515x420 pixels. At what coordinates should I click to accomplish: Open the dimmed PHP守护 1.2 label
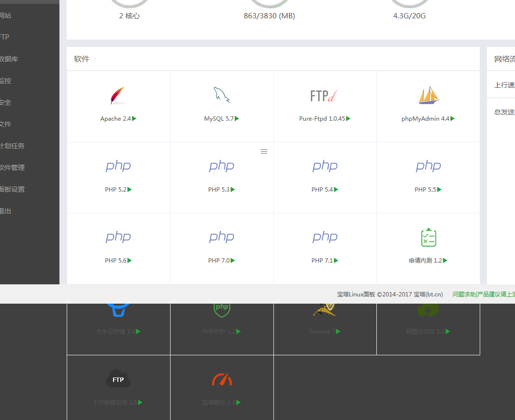[219, 331]
